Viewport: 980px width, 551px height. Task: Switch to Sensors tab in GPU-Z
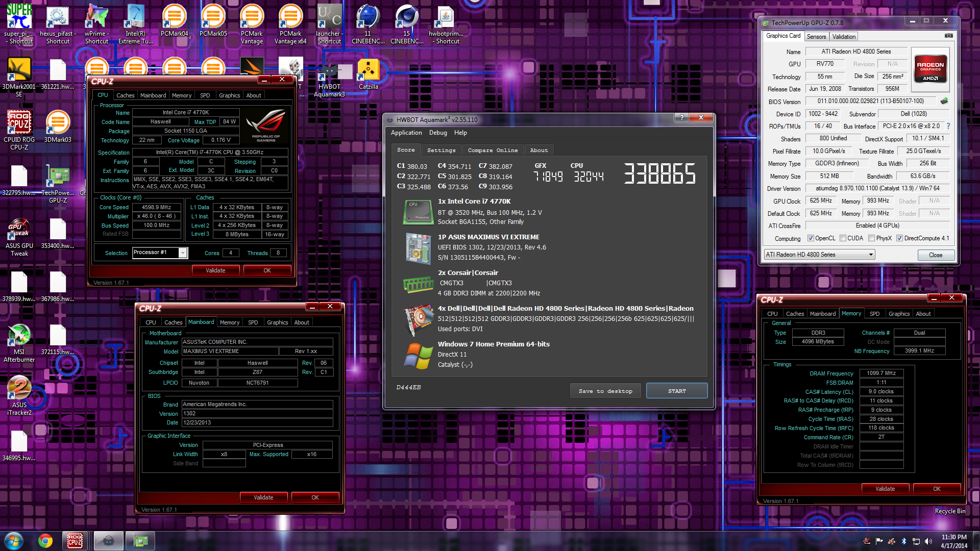click(x=816, y=37)
